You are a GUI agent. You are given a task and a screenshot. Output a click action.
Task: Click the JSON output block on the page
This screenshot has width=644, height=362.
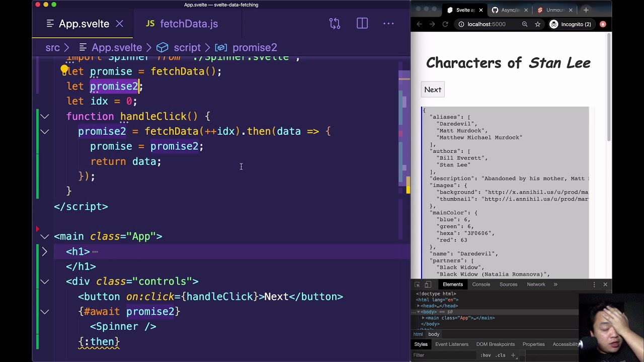[x=505, y=192]
